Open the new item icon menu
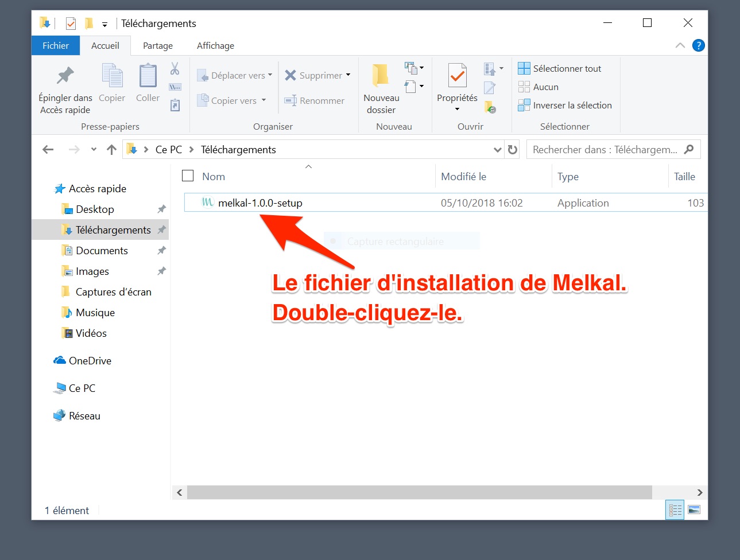Screen dimensions: 740x560 click(x=414, y=68)
